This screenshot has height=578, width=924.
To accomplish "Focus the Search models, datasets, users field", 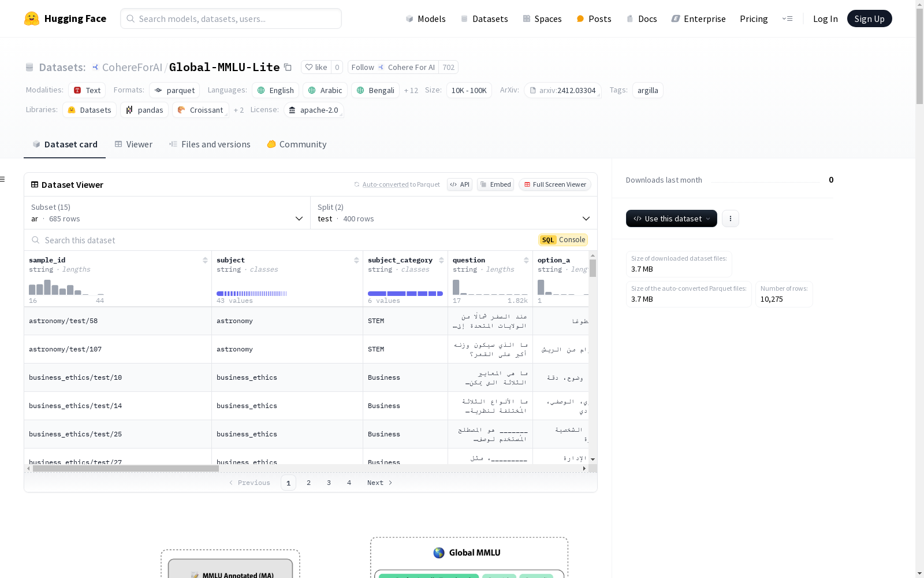I will pos(231,18).
